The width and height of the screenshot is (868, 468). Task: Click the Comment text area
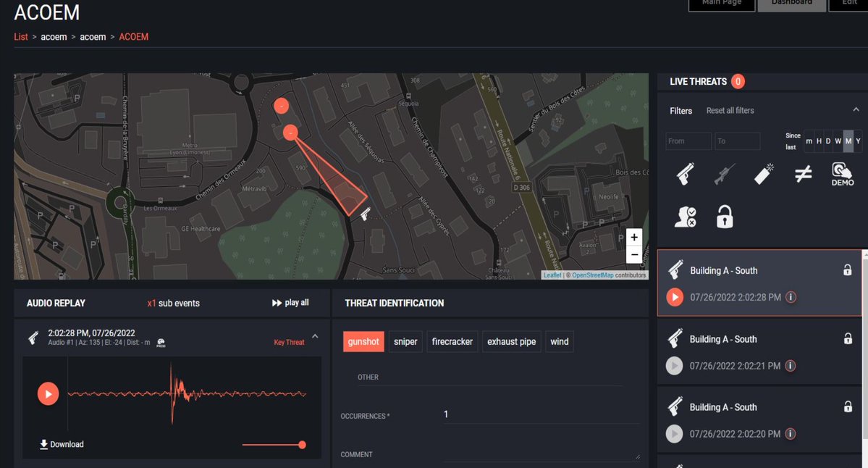click(x=542, y=454)
